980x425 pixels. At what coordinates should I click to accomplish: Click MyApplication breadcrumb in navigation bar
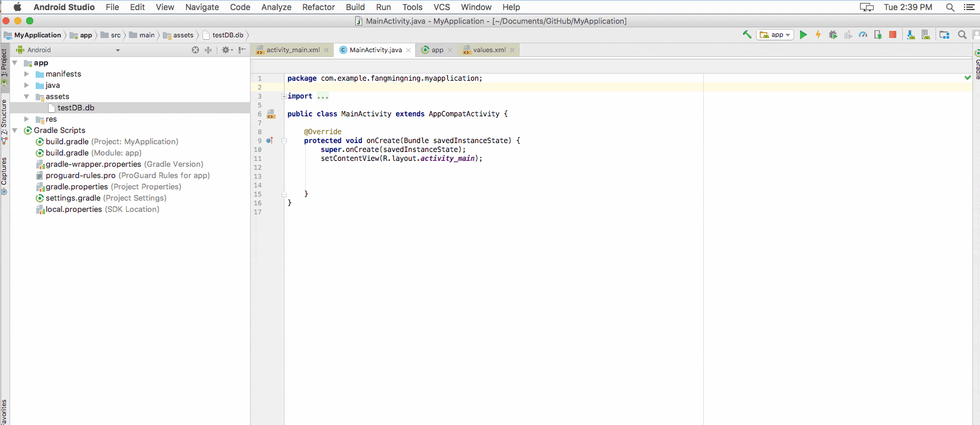click(32, 35)
